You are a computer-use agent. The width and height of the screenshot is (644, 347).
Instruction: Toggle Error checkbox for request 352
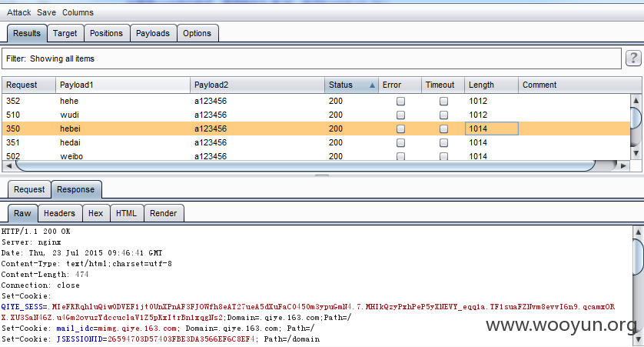(400, 101)
